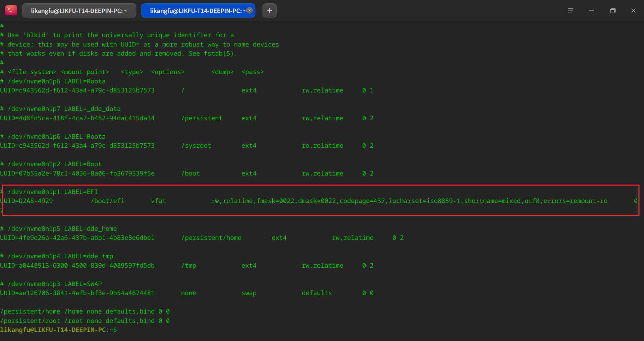Click the ro,relatime options text
This screenshot has width=644, height=341.
pyautogui.click(x=323, y=146)
